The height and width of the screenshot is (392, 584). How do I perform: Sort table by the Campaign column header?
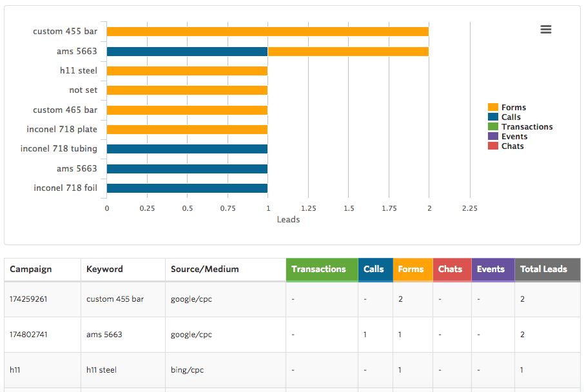click(43, 269)
